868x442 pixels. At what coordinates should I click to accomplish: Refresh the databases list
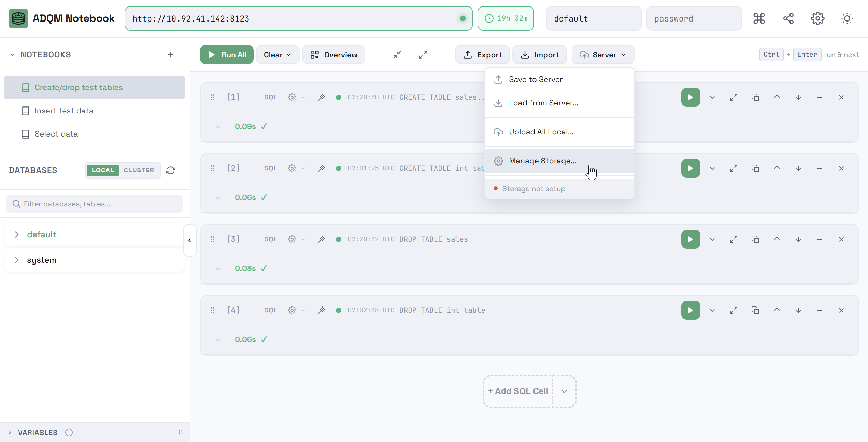(x=171, y=170)
